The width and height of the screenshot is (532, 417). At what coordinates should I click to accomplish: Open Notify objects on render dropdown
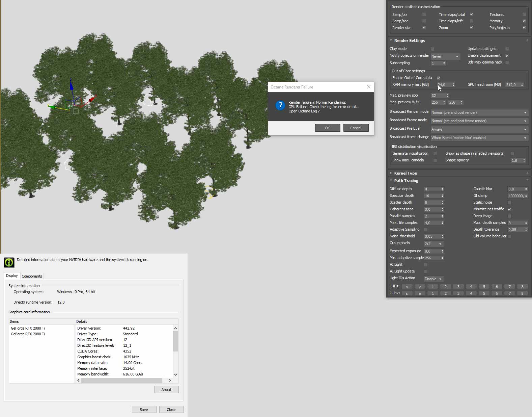coord(445,56)
